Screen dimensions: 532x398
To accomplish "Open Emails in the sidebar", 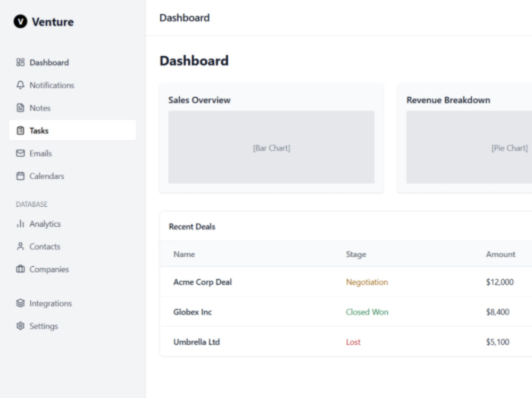I will (x=72, y=153).
